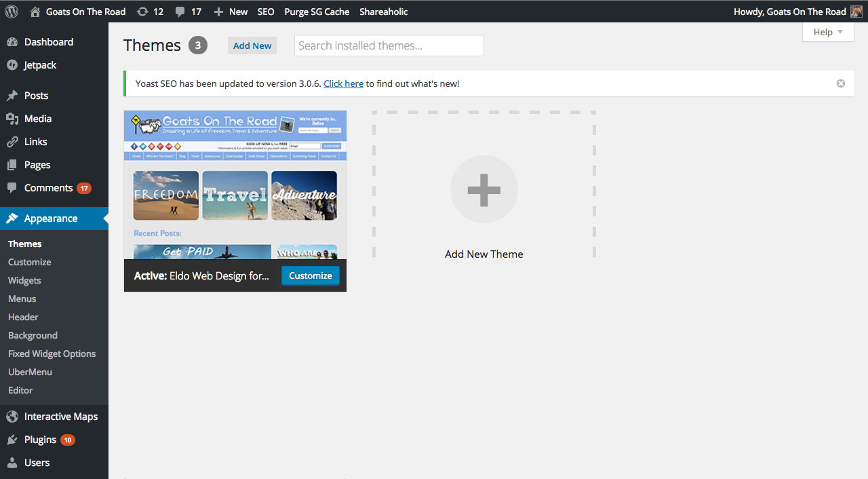868x479 pixels.
Task: Expand the Help dropdown tab
Action: [828, 32]
